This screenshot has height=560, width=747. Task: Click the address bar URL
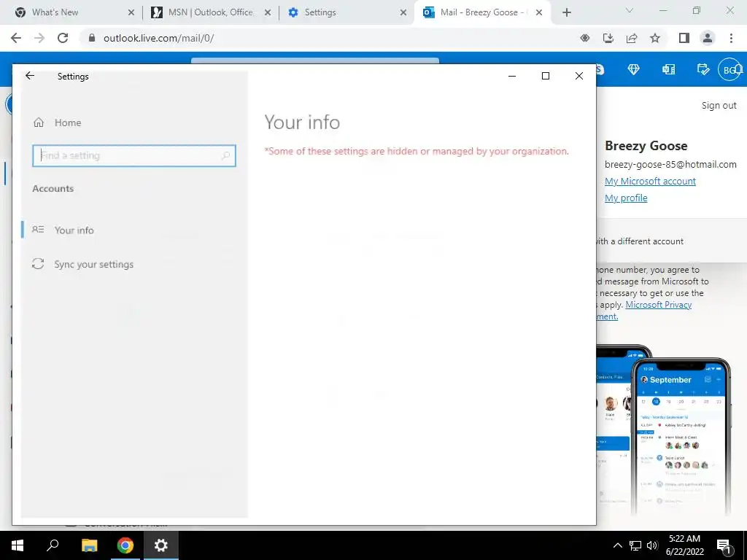[x=158, y=38]
